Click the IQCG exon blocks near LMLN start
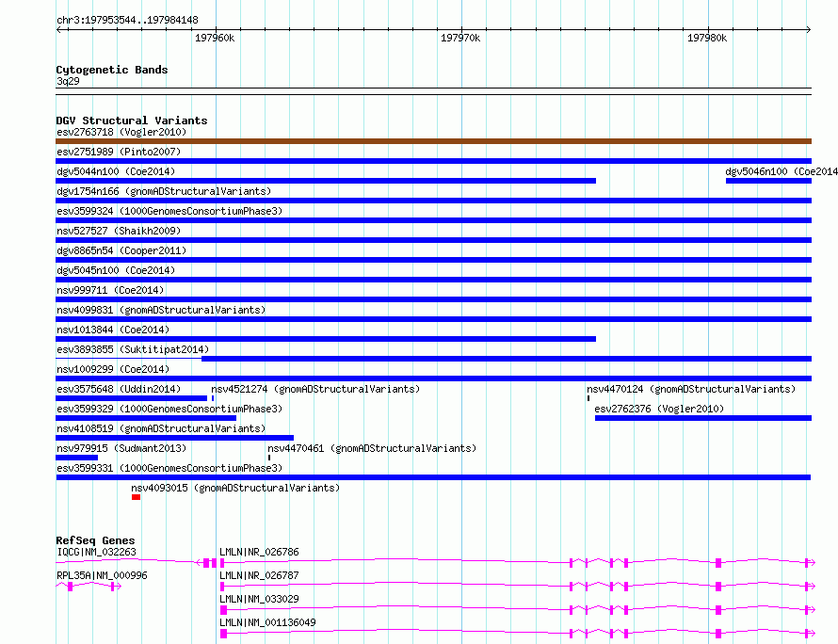Viewport: 838px width, 644px height. click(x=209, y=563)
